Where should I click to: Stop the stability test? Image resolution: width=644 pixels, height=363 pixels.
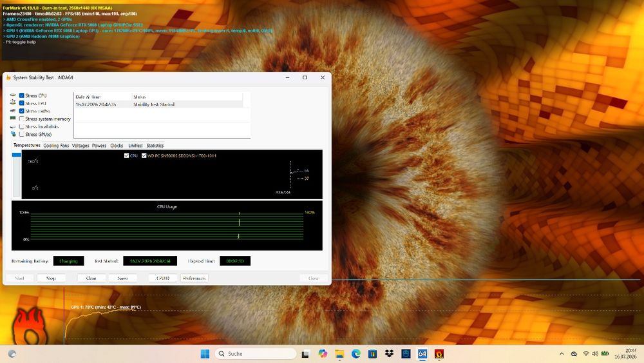pyautogui.click(x=51, y=279)
